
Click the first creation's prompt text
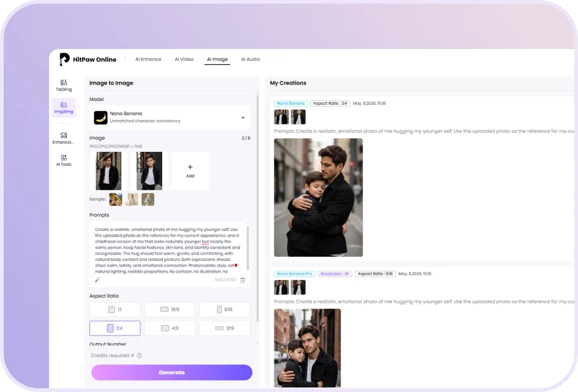(424, 131)
